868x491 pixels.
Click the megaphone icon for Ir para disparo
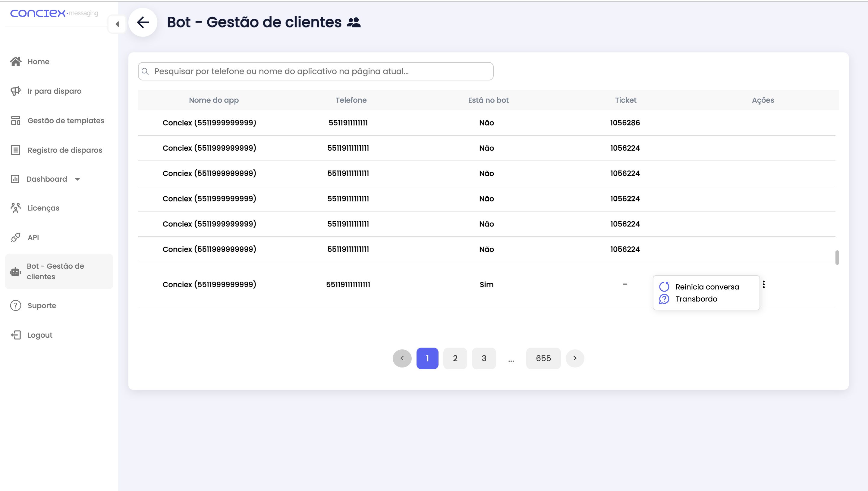(x=15, y=91)
